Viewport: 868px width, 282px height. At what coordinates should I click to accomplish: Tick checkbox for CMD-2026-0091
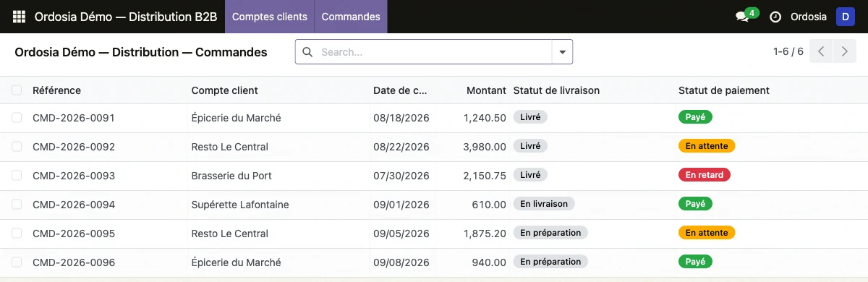point(17,118)
